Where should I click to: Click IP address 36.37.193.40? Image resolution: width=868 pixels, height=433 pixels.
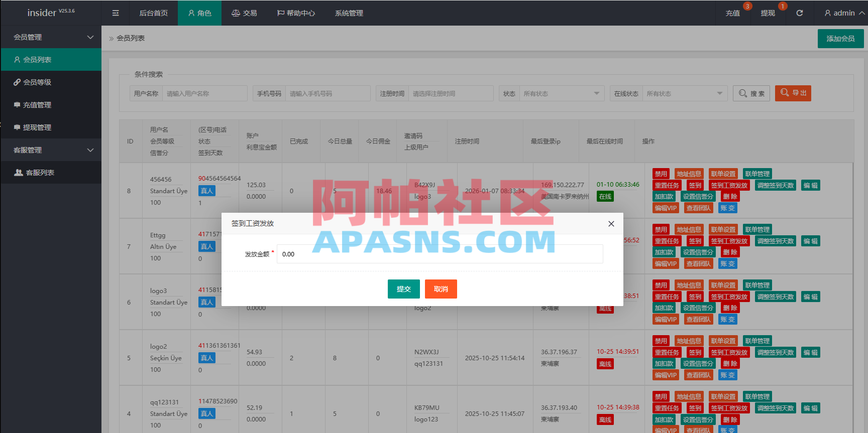(x=559, y=407)
